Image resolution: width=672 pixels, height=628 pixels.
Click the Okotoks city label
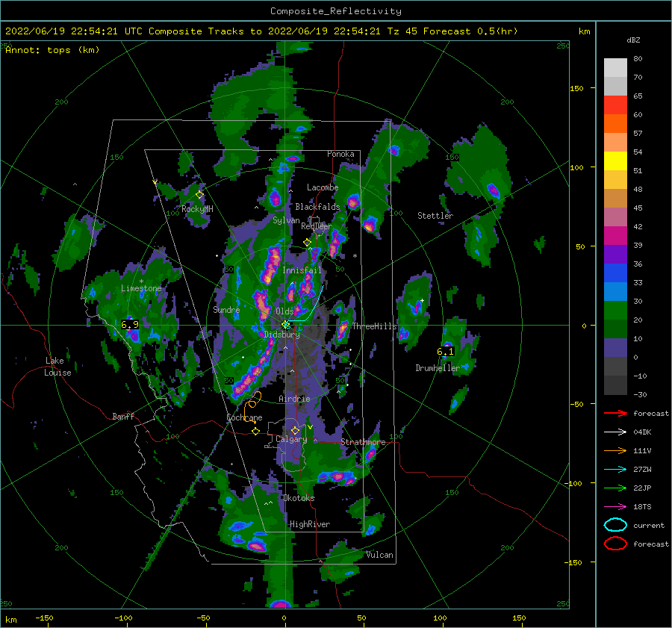(x=299, y=498)
